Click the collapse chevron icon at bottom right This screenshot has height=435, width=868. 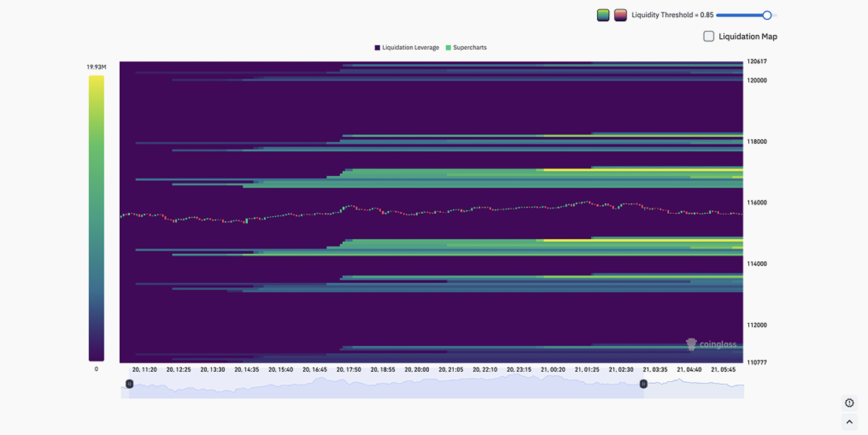click(x=849, y=422)
